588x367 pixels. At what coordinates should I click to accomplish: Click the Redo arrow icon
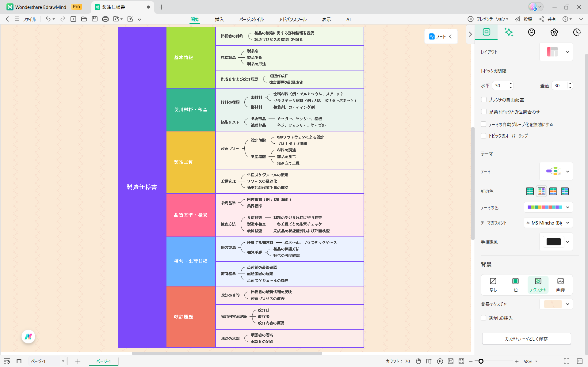pyautogui.click(x=63, y=19)
